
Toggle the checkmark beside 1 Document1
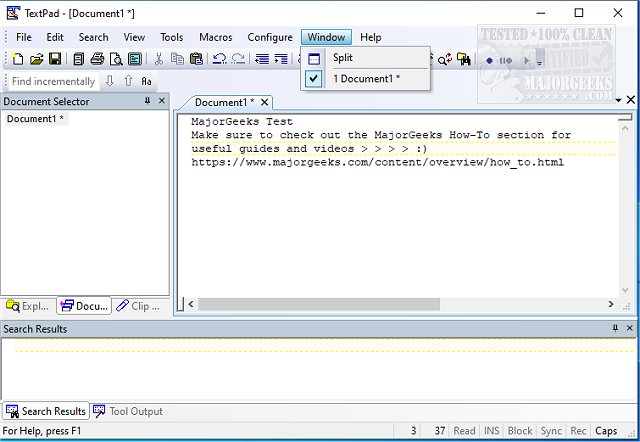pyautogui.click(x=313, y=79)
